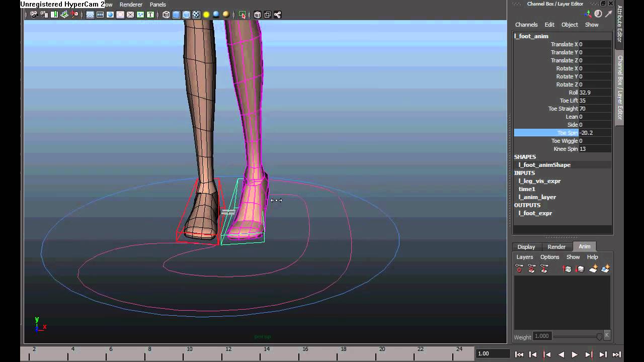The height and width of the screenshot is (362, 644).
Task: Click the Toe Spin value field
Action: click(595, 133)
